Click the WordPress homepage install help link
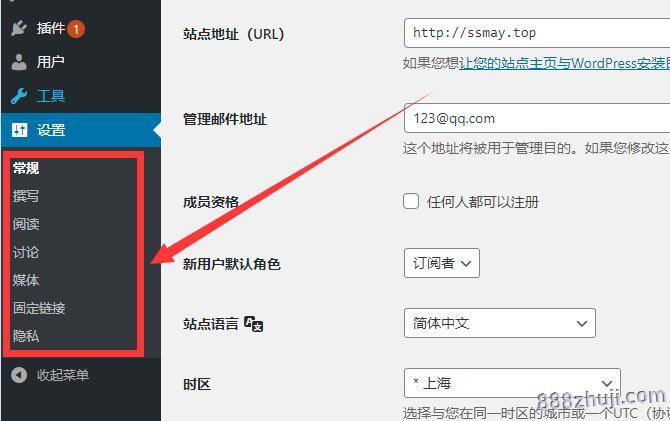 click(564, 63)
